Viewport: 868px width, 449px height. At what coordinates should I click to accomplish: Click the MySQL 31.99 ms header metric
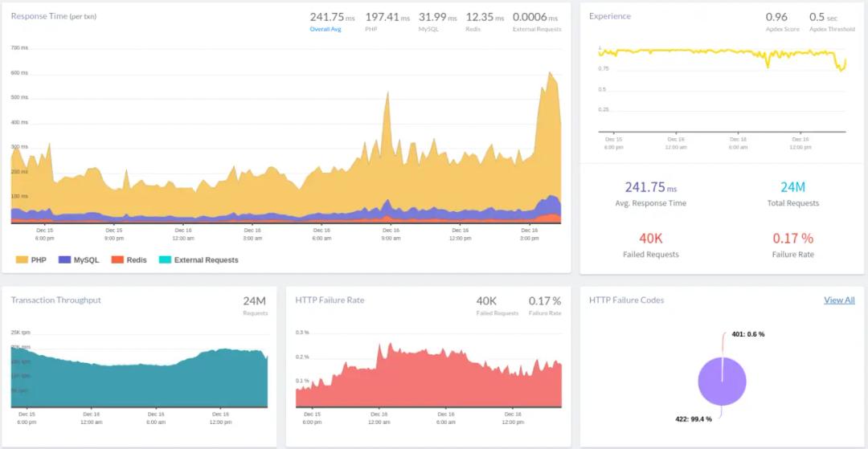(x=438, y=17)
